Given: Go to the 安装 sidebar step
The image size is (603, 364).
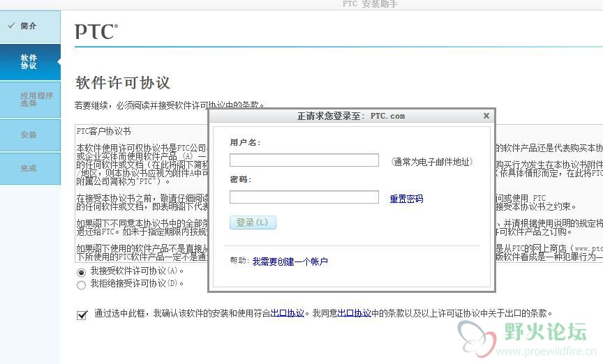Looking at the screenshot, I should click(x=30, y=135).
